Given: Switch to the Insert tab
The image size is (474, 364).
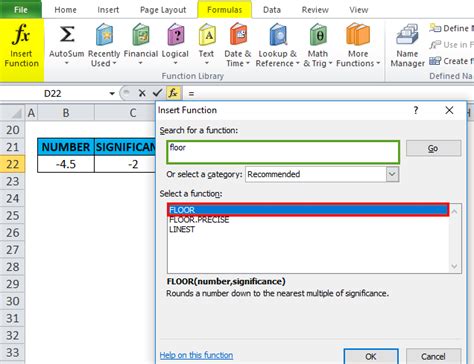Looking at the screenshot, I should 108,10.
